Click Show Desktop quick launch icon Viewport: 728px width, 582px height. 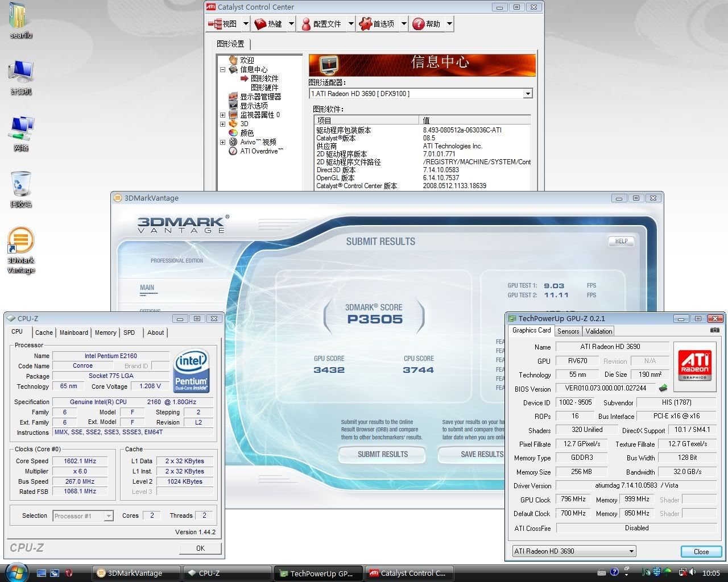(41, 573)
